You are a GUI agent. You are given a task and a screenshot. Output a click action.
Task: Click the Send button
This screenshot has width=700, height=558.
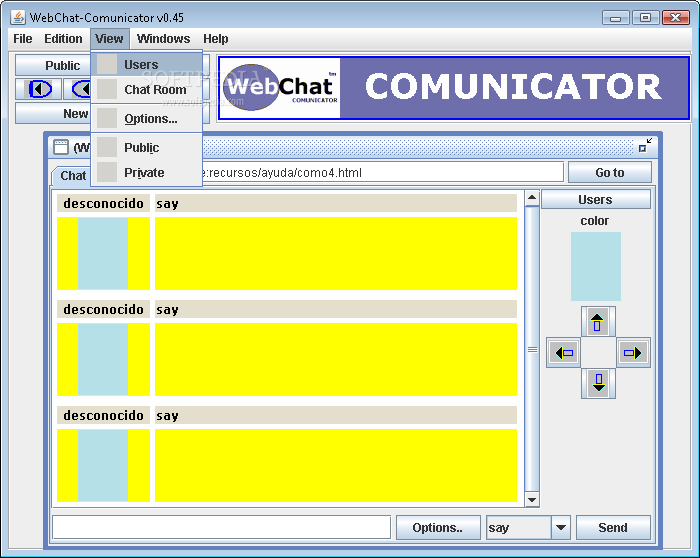coord(613,527)
